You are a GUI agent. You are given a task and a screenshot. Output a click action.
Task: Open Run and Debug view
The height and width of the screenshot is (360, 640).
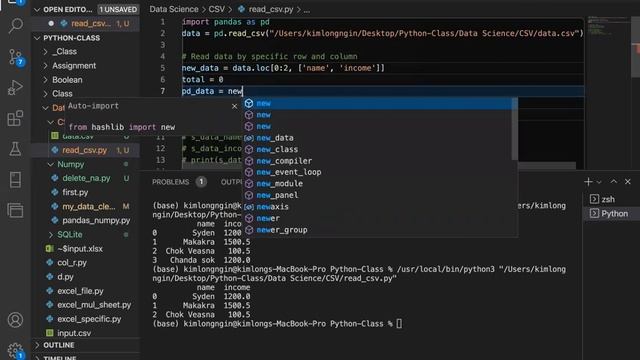[16, 87]
